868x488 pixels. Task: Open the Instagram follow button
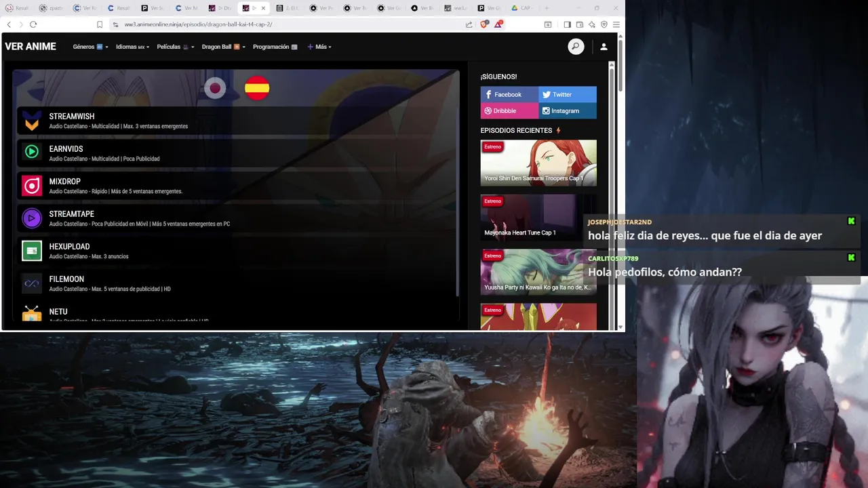(x=568, y=110)
